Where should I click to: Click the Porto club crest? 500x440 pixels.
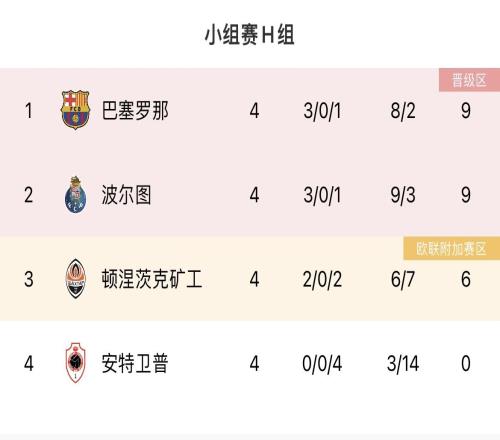75,195
